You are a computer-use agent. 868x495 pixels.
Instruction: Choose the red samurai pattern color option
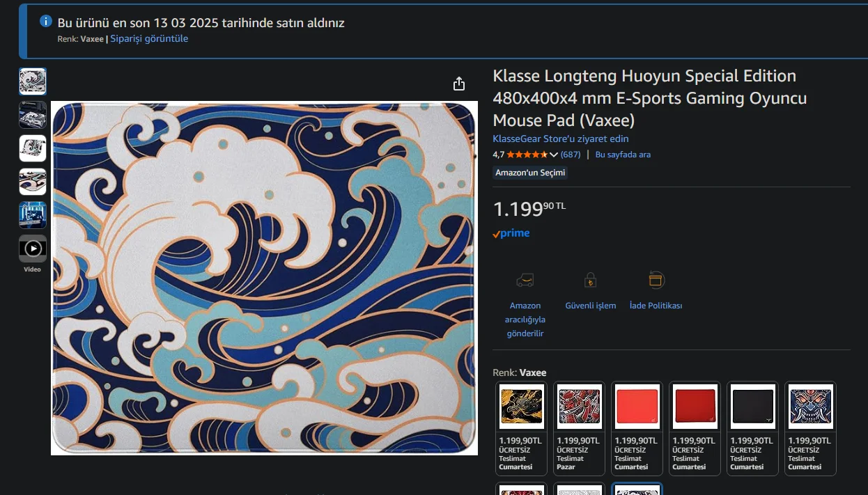coord(579,428)
